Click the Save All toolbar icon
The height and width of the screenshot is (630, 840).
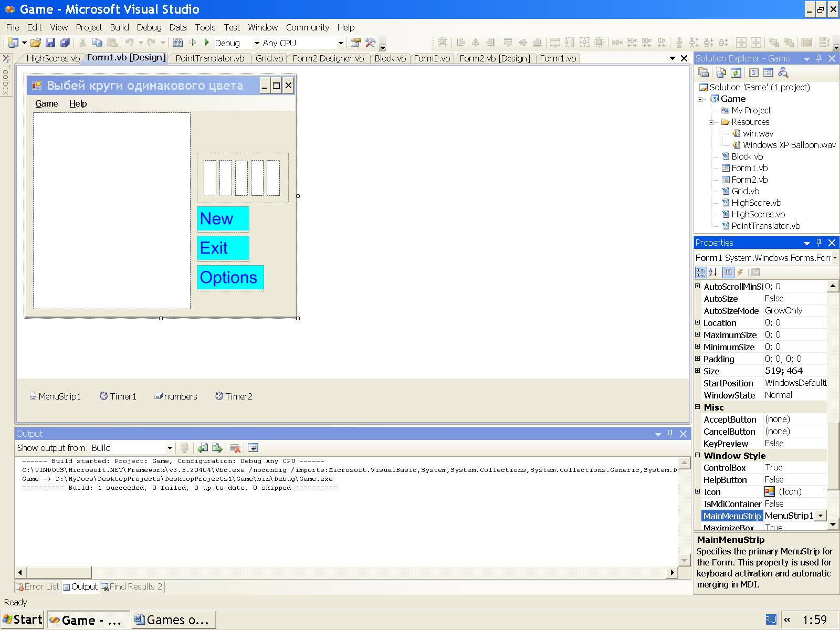[x=65, y=43]
